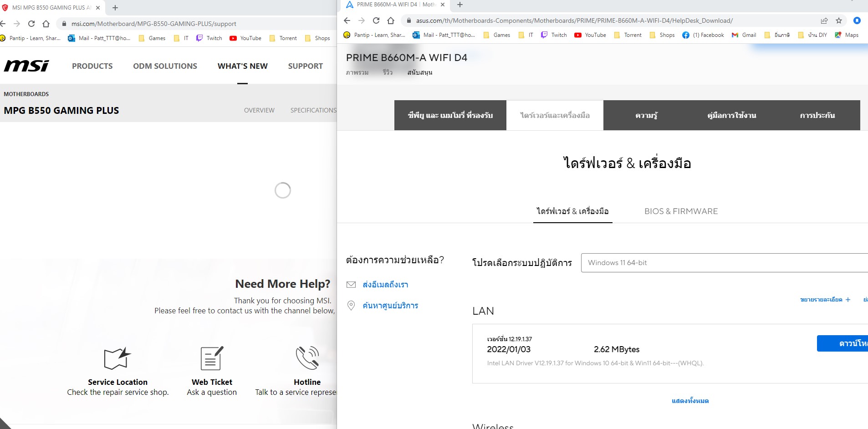Show all LAN drivers via แสดงทั้งหมด
The image size is (868, 429).
click(x=690, y=401)
